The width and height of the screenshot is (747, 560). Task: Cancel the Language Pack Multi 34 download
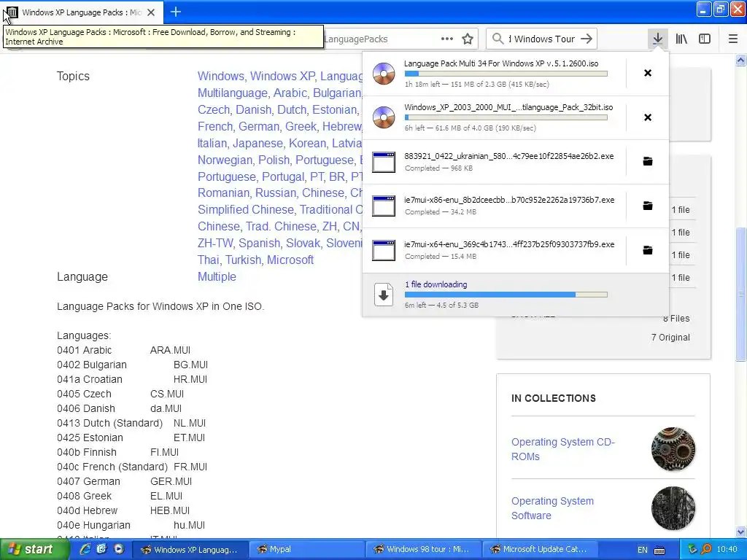(648, 73)
